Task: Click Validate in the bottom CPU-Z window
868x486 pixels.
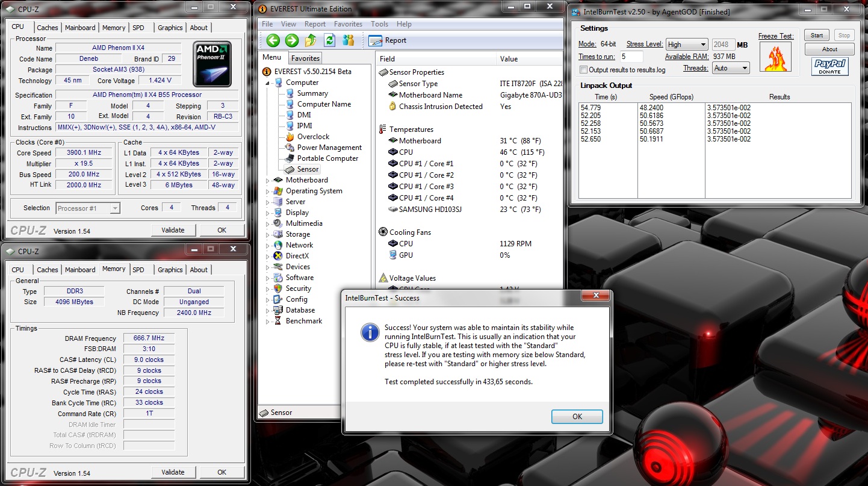Action: pos(173,472)
